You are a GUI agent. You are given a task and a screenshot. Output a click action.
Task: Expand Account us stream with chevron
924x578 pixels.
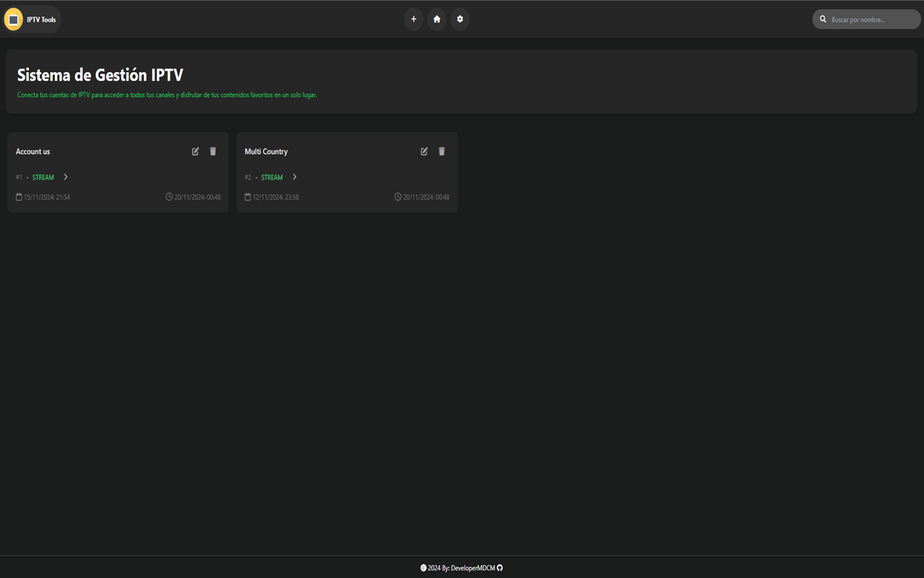tap(66, 177)
